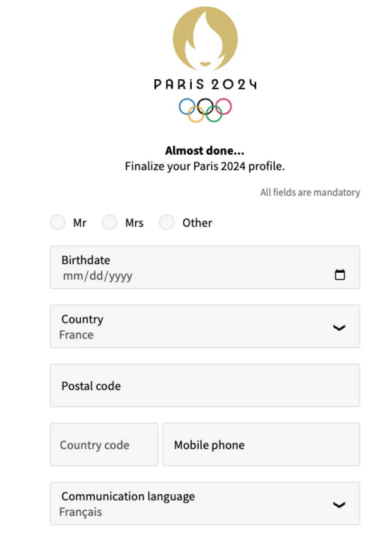Image resolution: width=392 pixels, height=533 pixels.
Task: Click into the Postal code field
Action: (205, 385)
